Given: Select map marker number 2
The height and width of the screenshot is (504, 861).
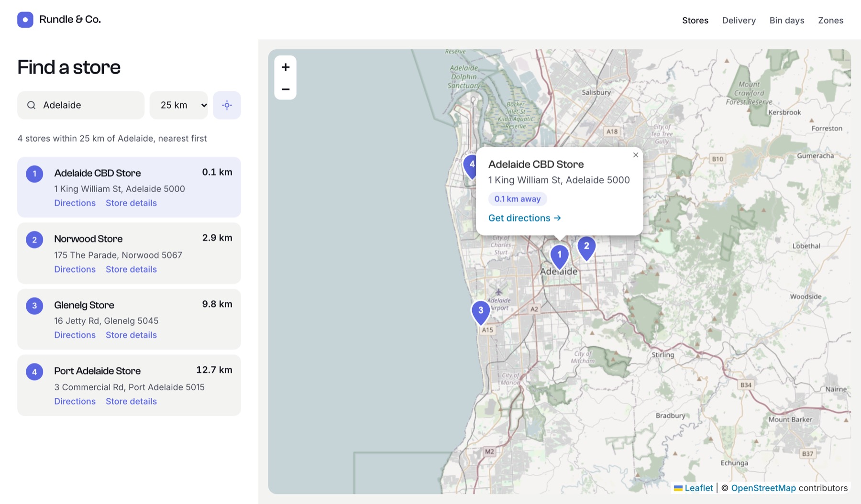Looking at the screenshot, I should 586,248.
